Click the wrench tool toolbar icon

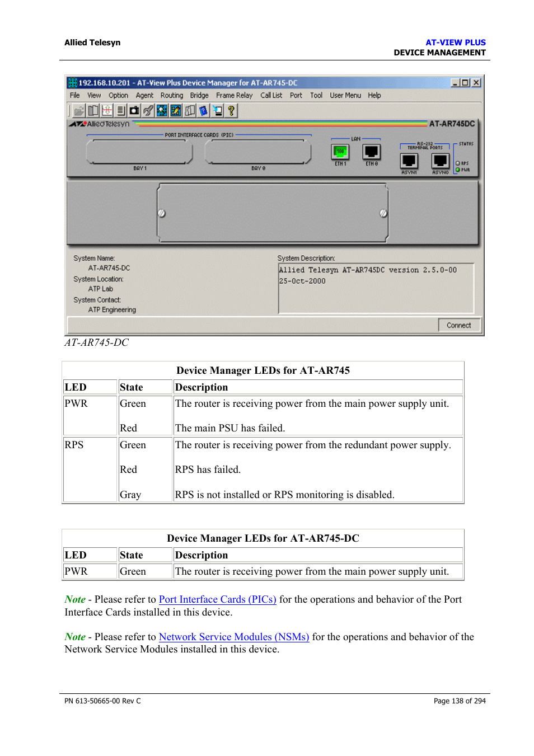148,111
